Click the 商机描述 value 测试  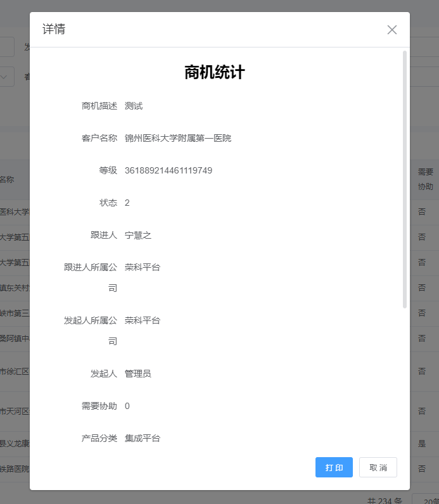[x=133, y=106]
